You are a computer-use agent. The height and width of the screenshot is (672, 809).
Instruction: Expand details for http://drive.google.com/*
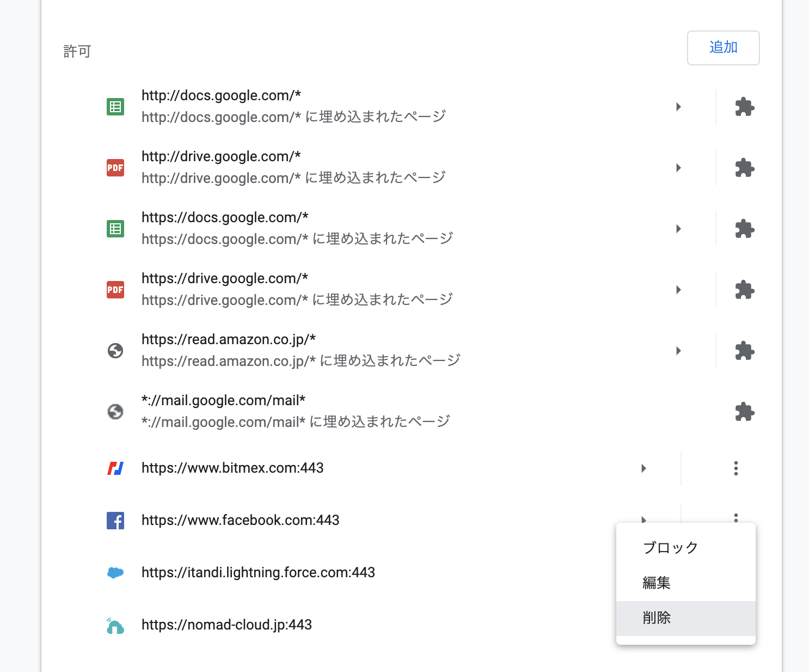(x=678, y=168)
